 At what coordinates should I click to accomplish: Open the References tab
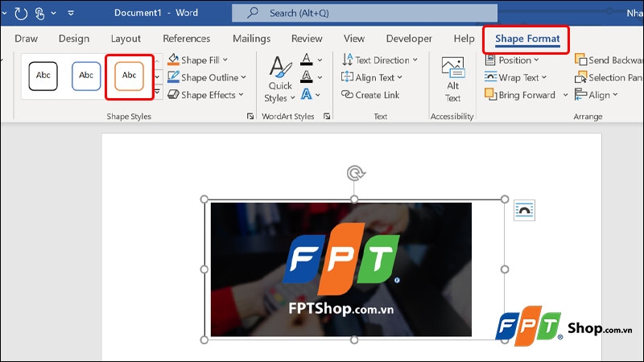click(x=187, y=39)
